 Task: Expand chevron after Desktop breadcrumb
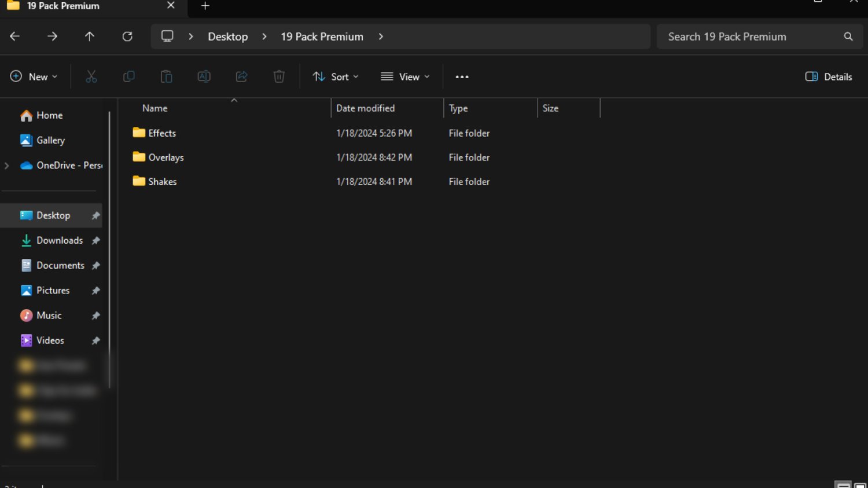click(x=264, y=36)
